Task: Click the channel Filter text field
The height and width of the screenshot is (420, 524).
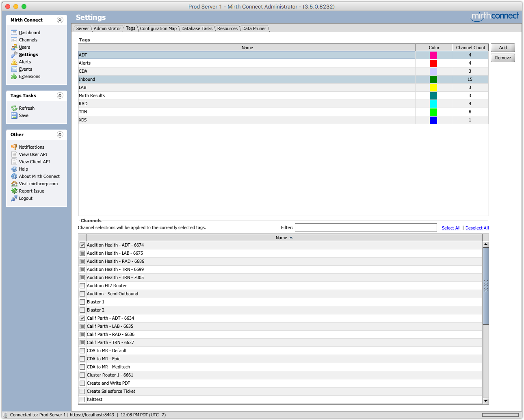Action: coord(366,227)
